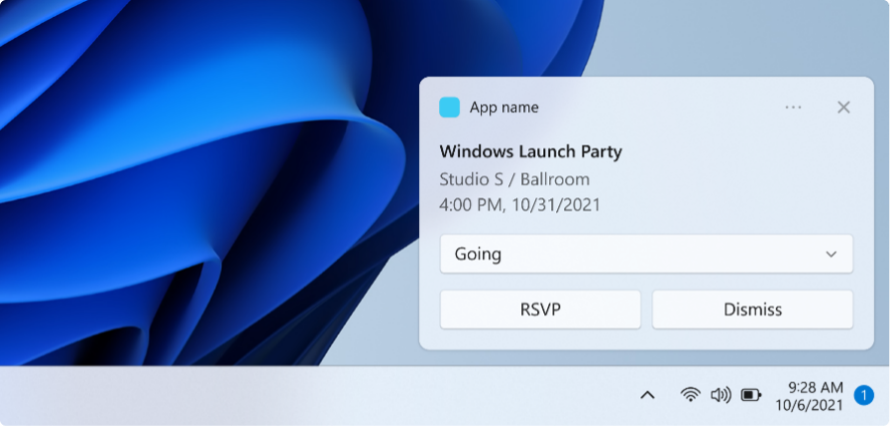The height and width of the screenshot is (430, 892).
Task: Open the notification count badge
Action: click(x=864, y=395)
